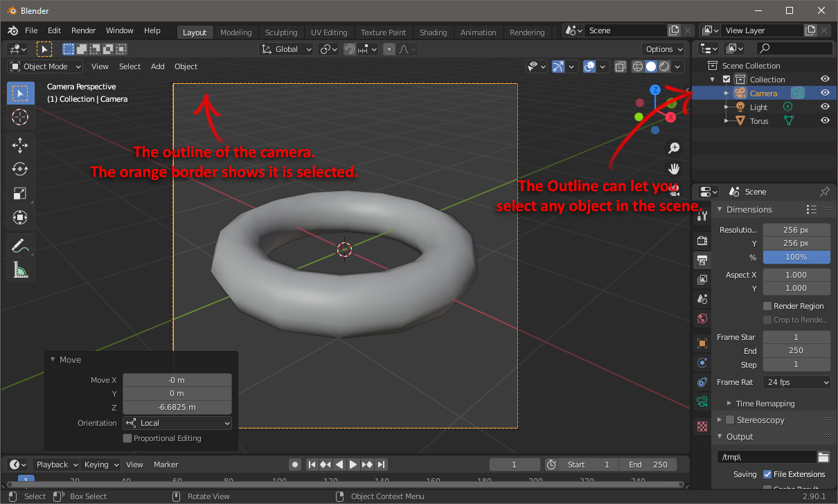This screenshot has height=504, width=838.
Task: Open the 24 fps frame rate dropdown
Action: pos(796,382)
